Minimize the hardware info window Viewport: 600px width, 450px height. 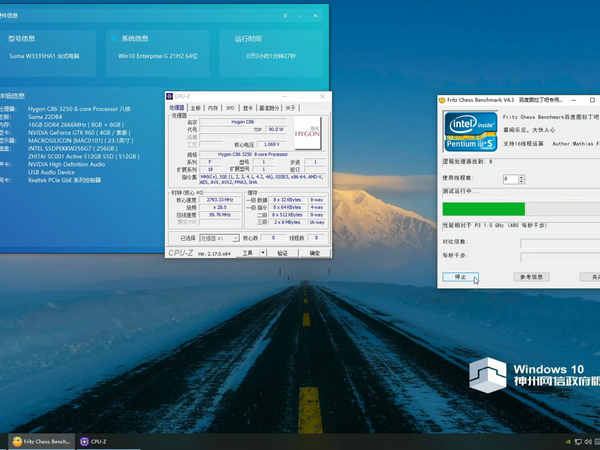pos(300,16)
